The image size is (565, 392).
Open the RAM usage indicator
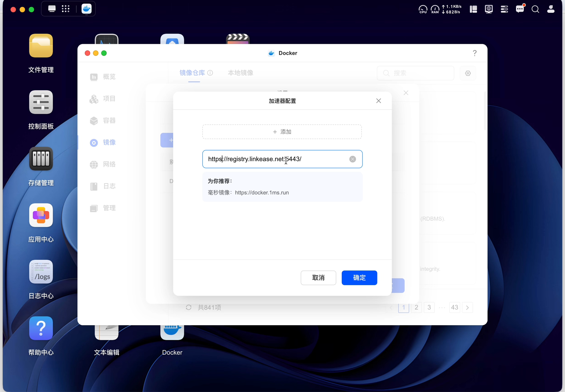[435, 9]
